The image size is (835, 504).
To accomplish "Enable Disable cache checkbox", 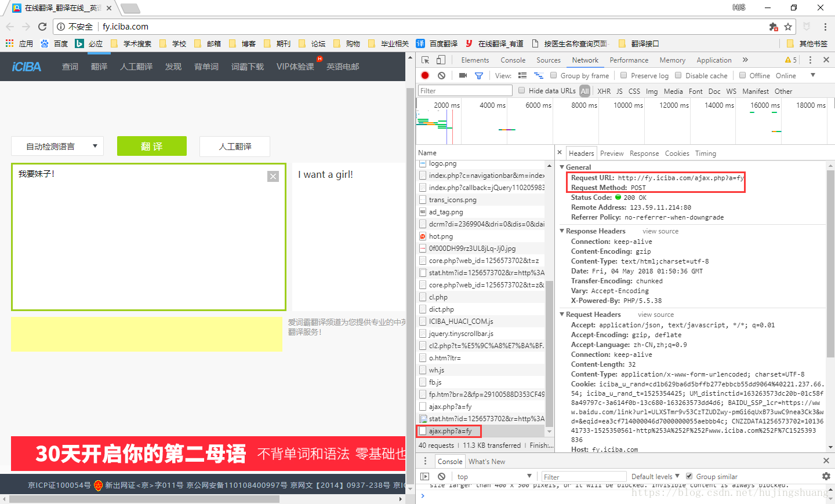I will pyautogui.click(x=678, y=75).
